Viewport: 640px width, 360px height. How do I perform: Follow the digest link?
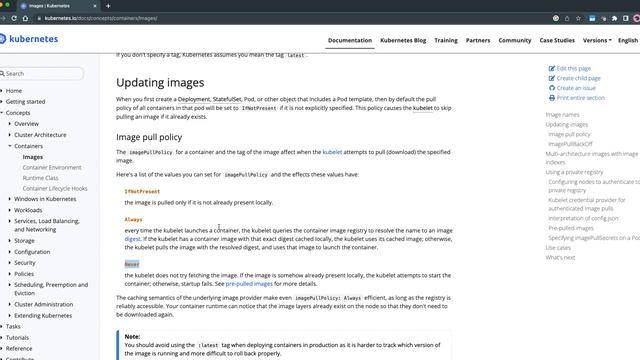(132, 239)
